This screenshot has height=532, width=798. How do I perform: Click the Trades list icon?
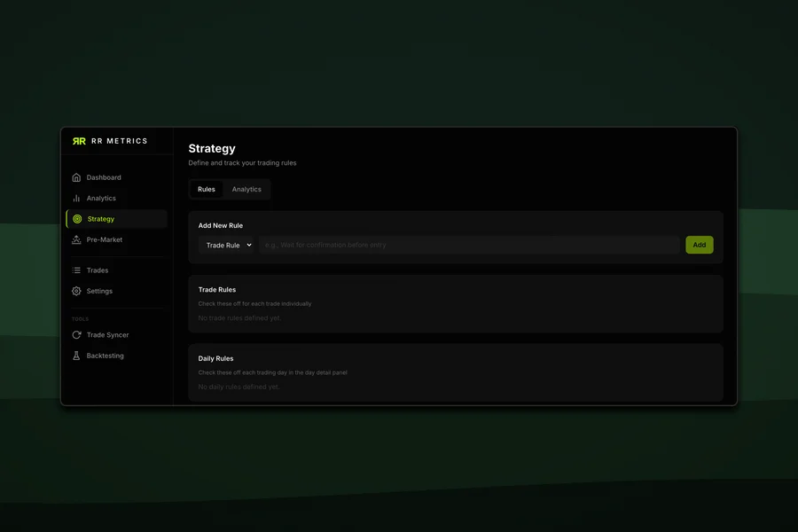tap(76, 270)
